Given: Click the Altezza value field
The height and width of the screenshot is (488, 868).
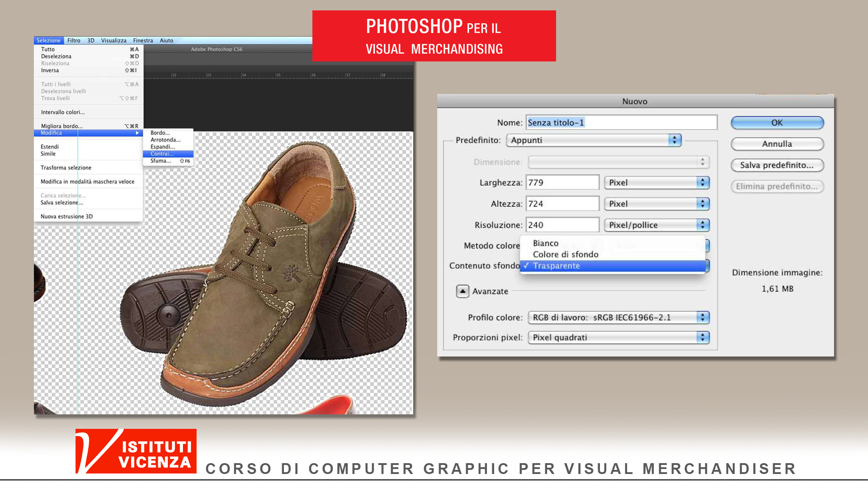Looking at the screenshot, I should pyautogui.click(x=562, y=204).
